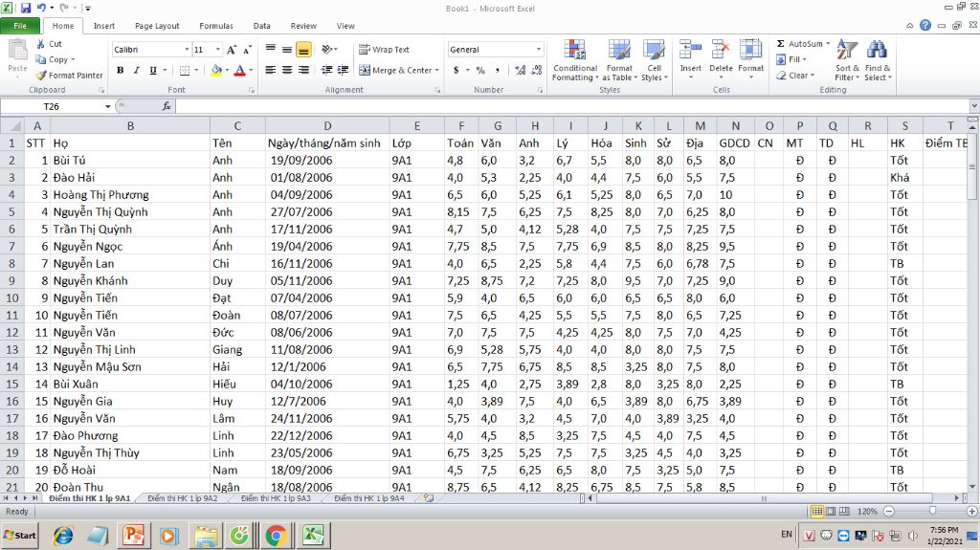Toggle Align Text Right
The width and height of the screenshot is (980, 550).
(303, 70)
